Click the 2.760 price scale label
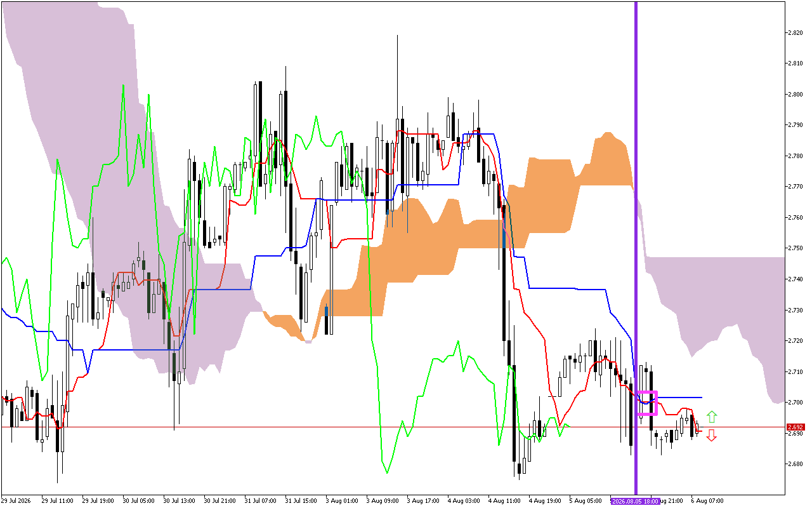 [796, 218]
